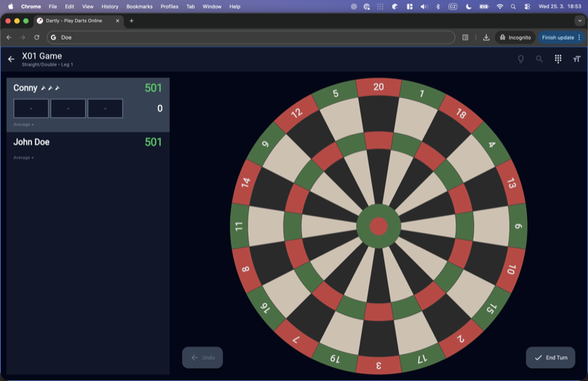Go back using the X01 Game arrow

[x=11, y=59]
